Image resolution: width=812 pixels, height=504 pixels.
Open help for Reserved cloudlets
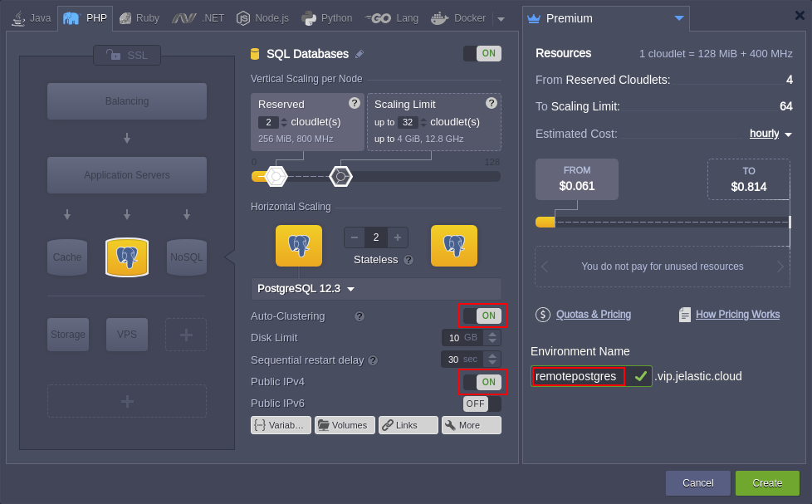point(355,103)
